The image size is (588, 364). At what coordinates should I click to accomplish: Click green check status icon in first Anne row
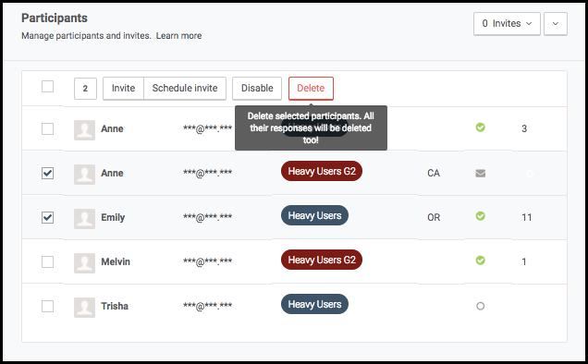pos(481,127)
